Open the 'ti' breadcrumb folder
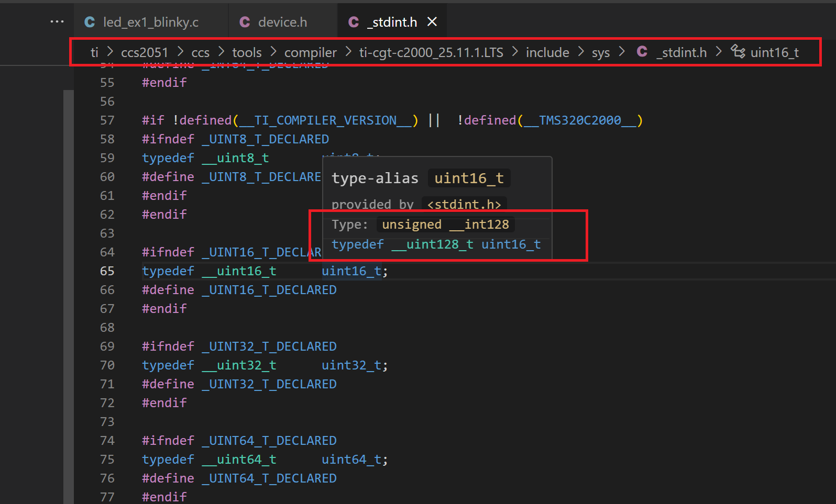This screenshot has height=504, width=836. (x=94, y=52)
